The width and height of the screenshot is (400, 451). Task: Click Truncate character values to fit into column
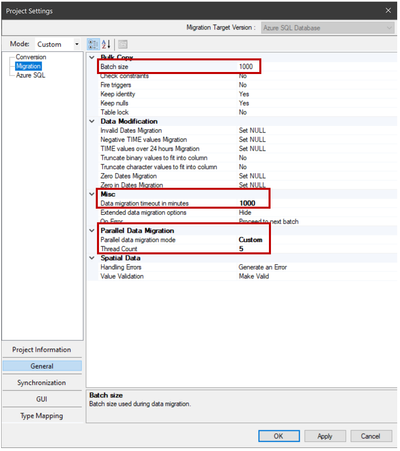pyautogui.click(x=159, y=167)
